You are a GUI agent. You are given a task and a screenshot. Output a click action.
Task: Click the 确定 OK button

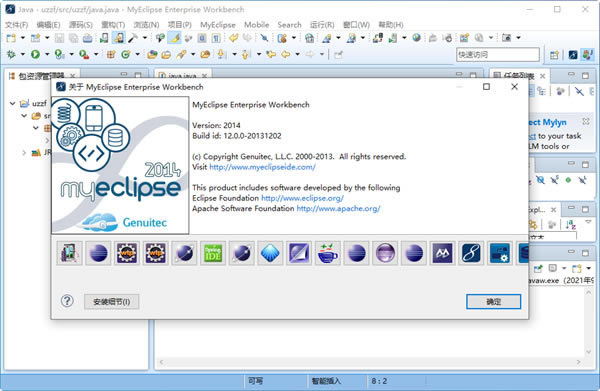[493, 301]
